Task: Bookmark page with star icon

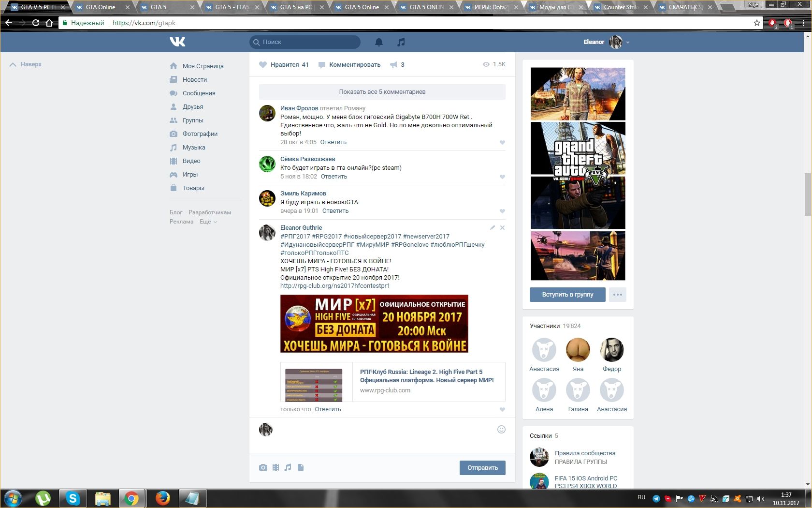Action: (756, 23)
